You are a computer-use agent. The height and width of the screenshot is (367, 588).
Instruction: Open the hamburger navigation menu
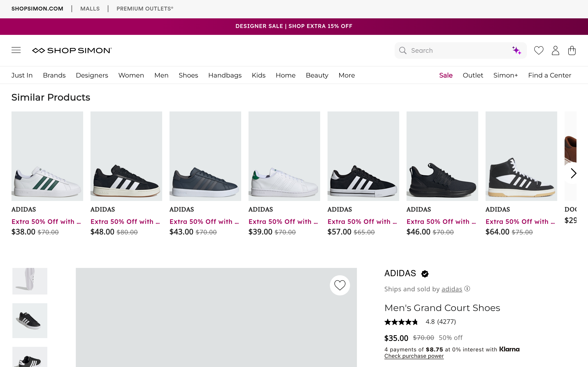(x=16, y=50)
